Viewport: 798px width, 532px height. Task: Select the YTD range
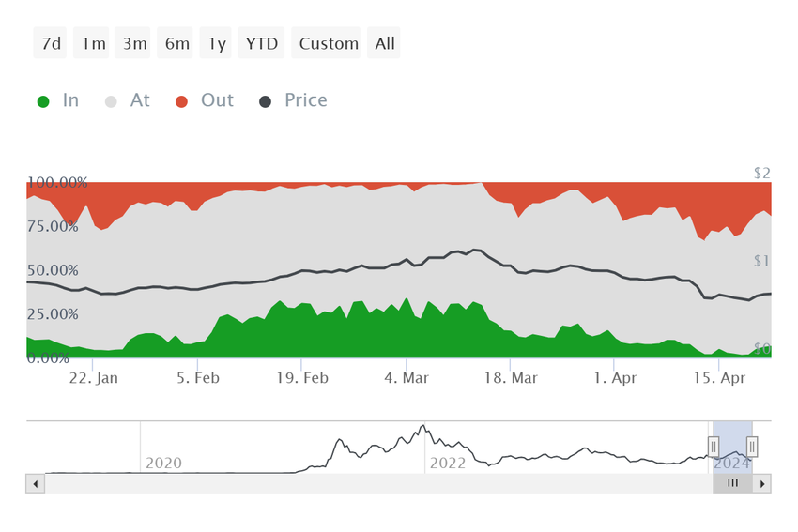[x=261, y=43]
